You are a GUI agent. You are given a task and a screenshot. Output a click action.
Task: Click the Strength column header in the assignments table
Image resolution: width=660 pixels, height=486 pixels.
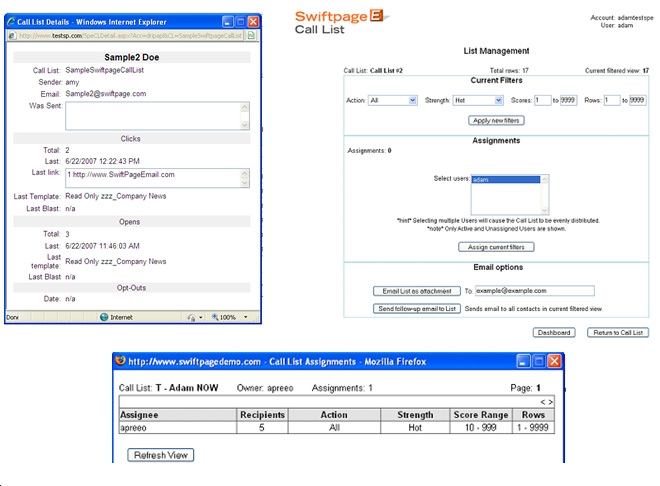[415, 415]
